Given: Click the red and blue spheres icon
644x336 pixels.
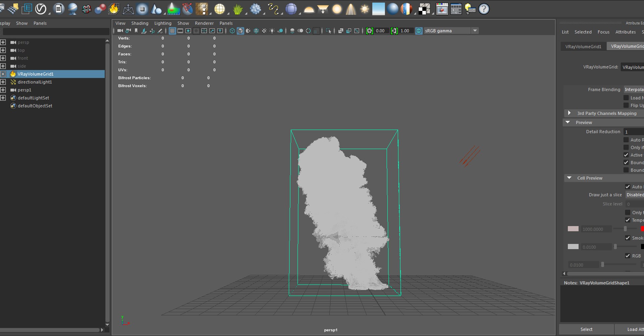Looking at the screenshot, I should tap(100, 9).
